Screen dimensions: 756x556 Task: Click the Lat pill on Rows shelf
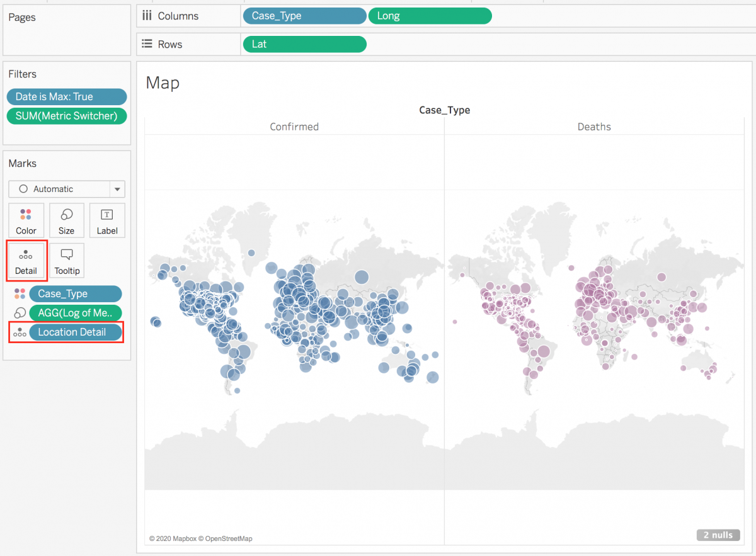(x=304, y=44)
